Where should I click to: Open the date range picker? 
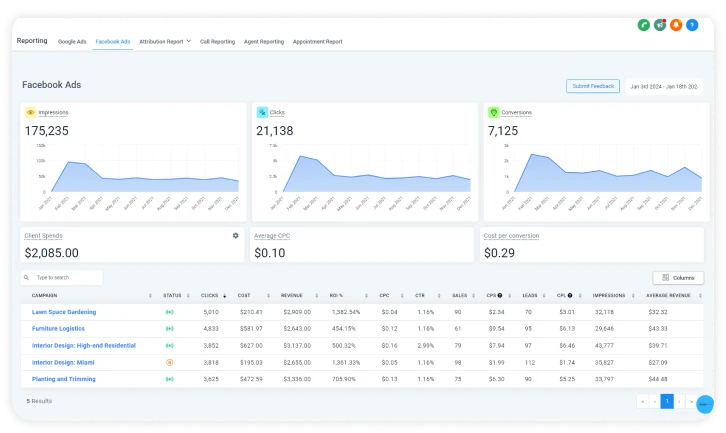coord(663,86)
